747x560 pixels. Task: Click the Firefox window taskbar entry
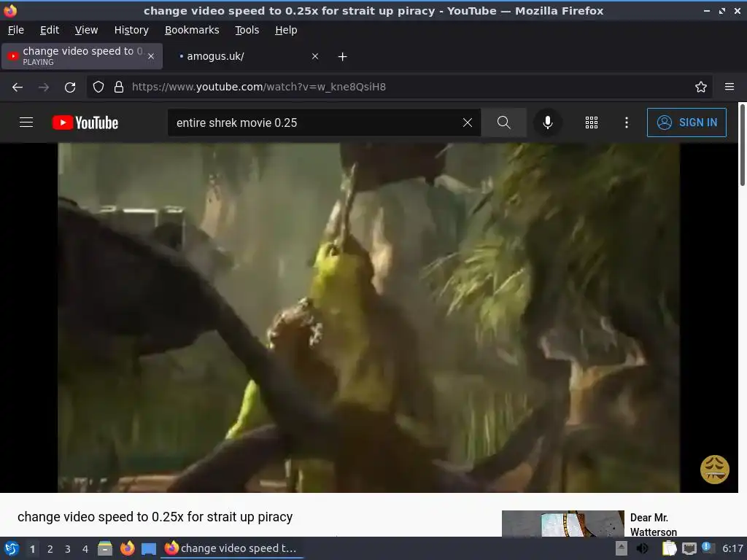232,548
